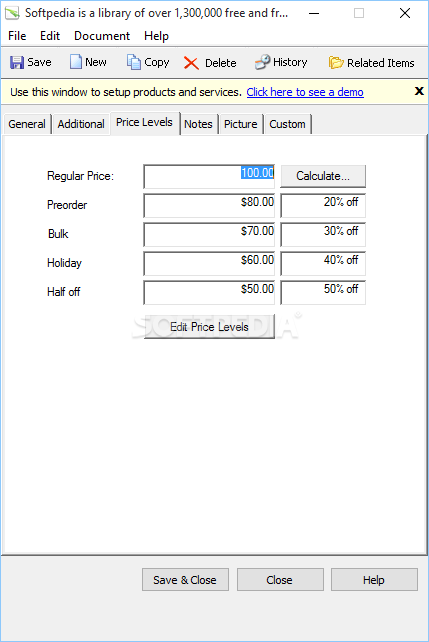Click the 50% off discount field
Image resolution: width=429 pixels, height=642 pixels.
point(323,293)
